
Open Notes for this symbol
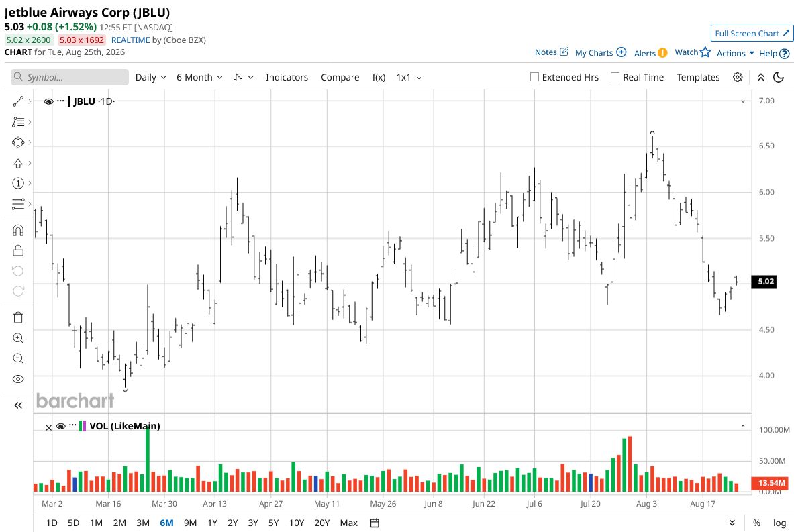coord(552,52)
